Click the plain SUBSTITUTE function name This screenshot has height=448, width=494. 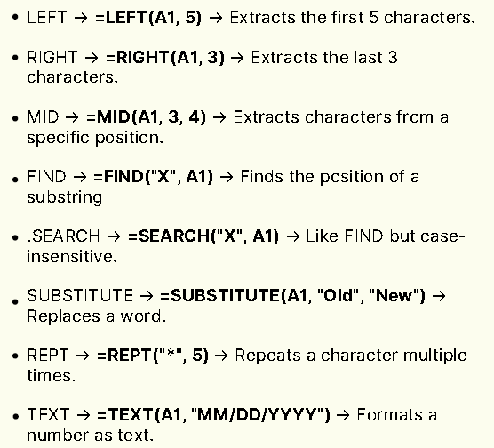(x=80, y=295)
